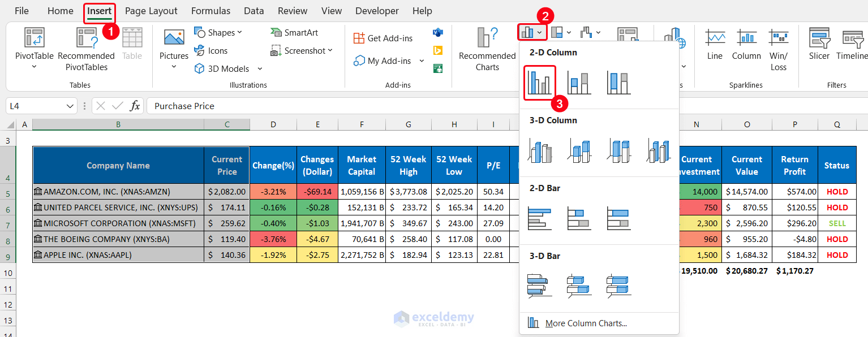Image resolution: width=868 pixels, height=337 pixels.
Task: Choose the 3-D Stacked Column chart
Action: click(x=579, y=150)
